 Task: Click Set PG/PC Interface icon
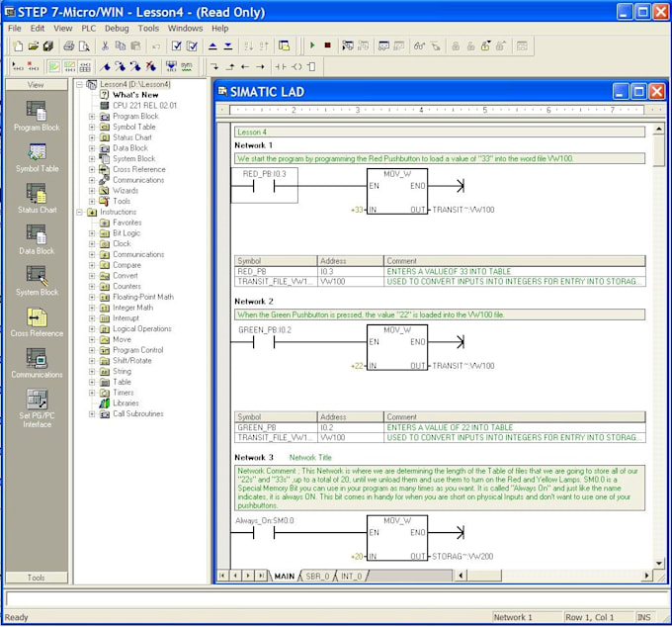[x=36, y=401]
